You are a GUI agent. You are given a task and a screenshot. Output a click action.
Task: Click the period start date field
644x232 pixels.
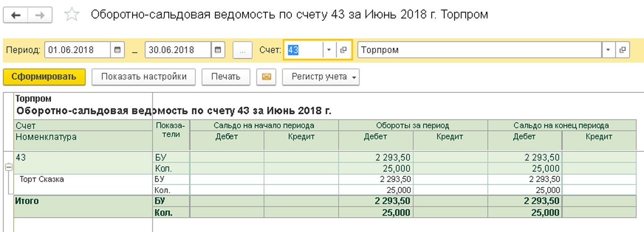coord(77,50)
